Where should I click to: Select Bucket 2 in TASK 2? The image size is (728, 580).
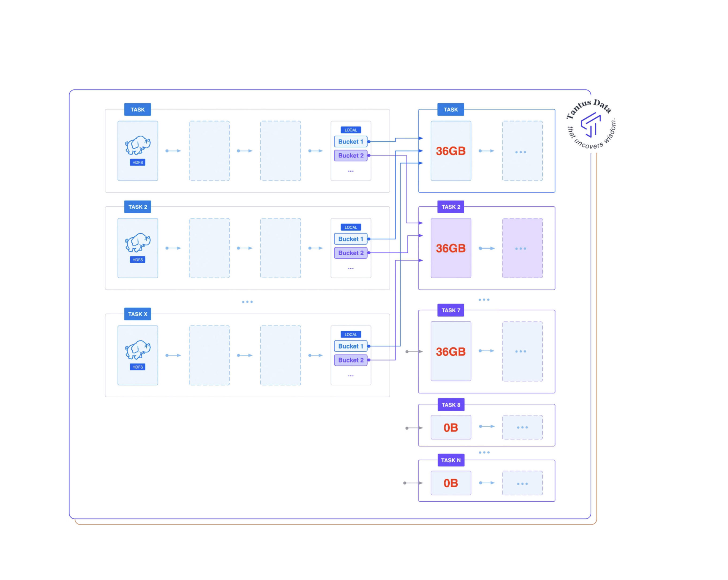(x=351, y=252)
